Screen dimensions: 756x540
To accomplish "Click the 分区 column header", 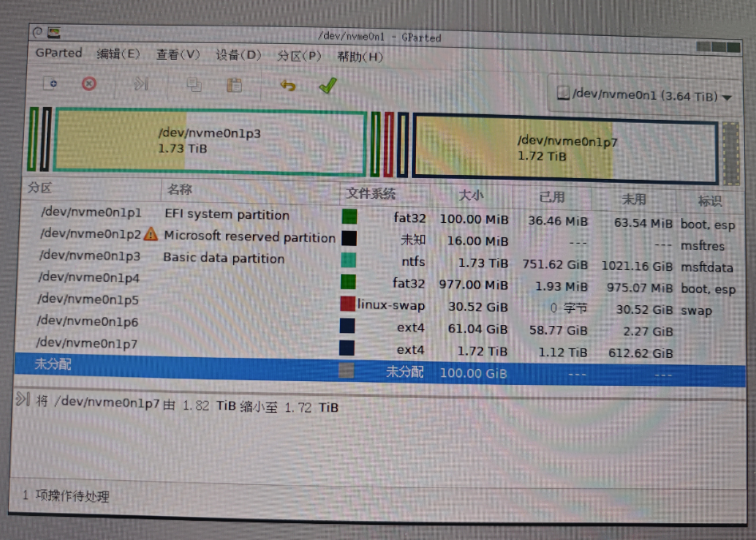I will (40, 188).
